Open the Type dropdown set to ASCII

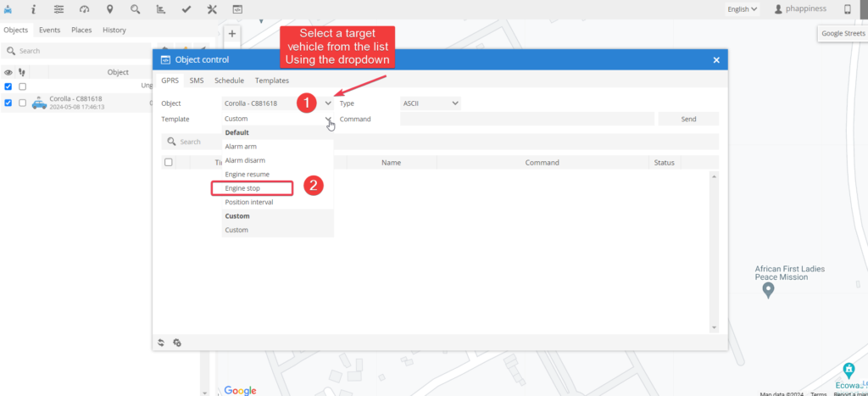pyautogui.click(x=431, y=103)
